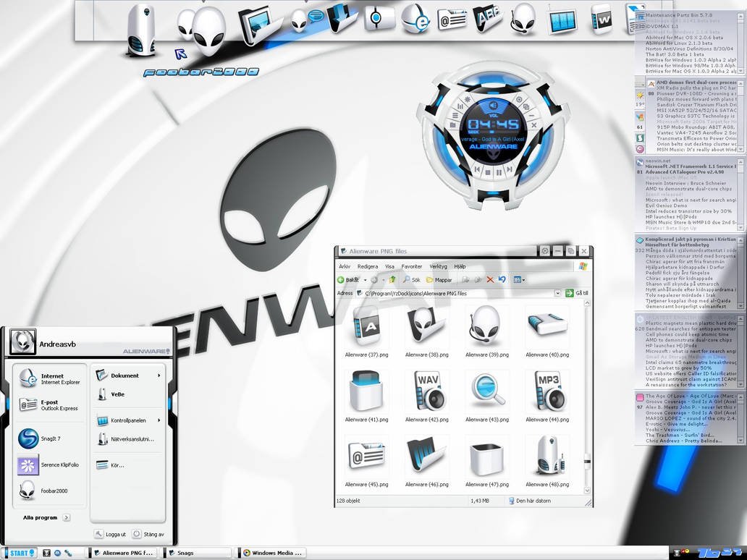Click the volume speaker on the player
The image size is (747, 560).
(493, 105)
